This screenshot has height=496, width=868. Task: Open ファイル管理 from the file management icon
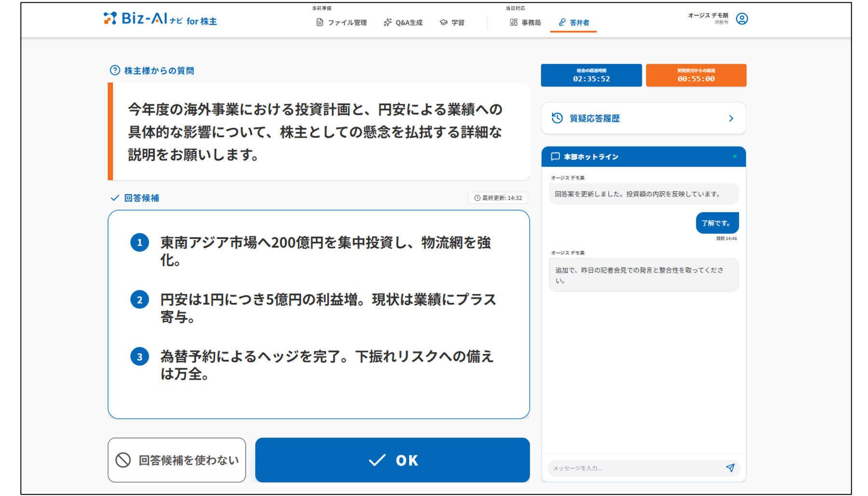[319, 22]
